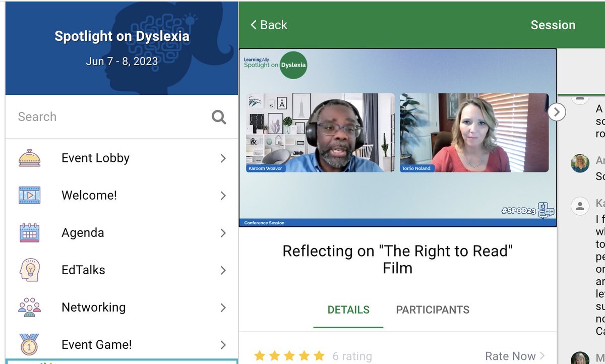Viewport: 605px width, 364px height.
Task: Open the Event Lobby menu item
Action: tap(122, 158)
